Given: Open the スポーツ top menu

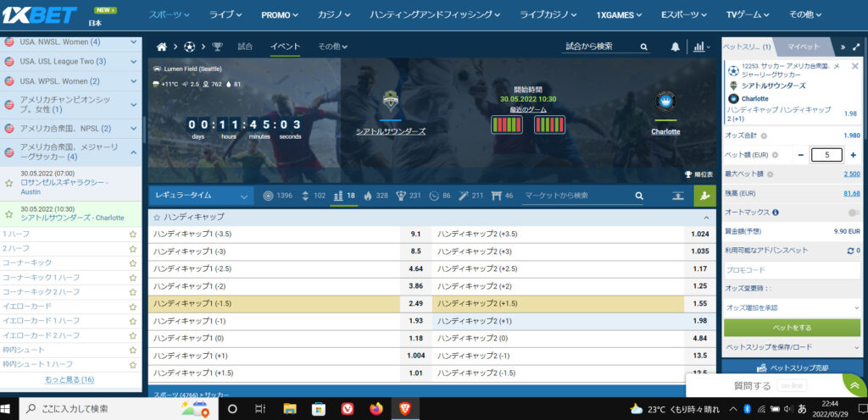Looking at the screenshot, I should click(169, 15).
